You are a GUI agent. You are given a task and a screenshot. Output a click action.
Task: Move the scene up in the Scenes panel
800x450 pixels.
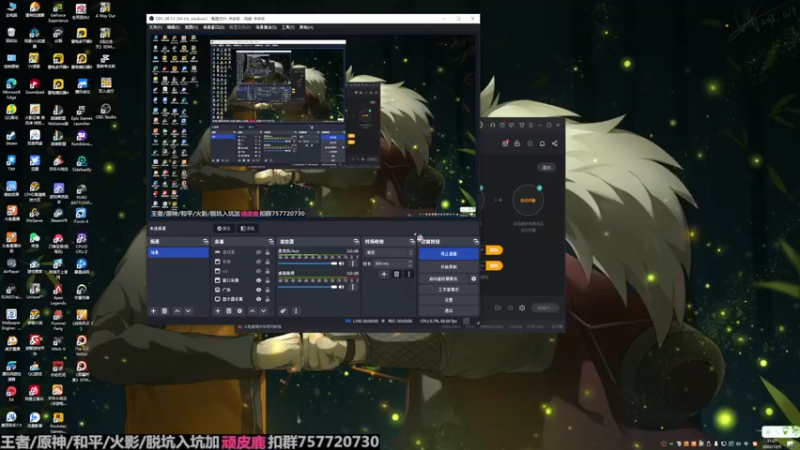point(177,311)
